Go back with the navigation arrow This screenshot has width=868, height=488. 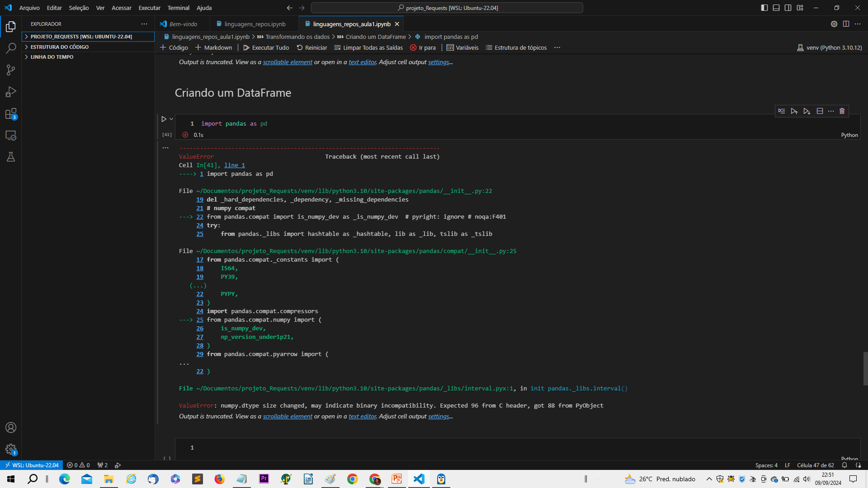290,8
